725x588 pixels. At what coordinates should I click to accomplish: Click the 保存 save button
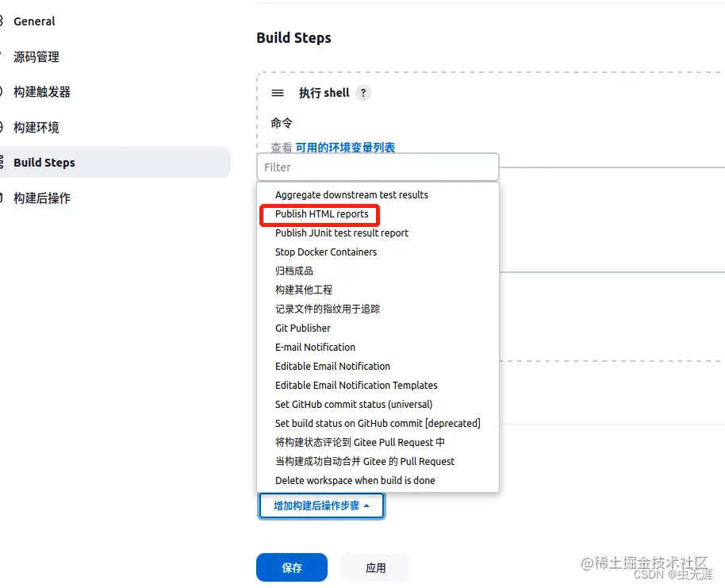292,567
